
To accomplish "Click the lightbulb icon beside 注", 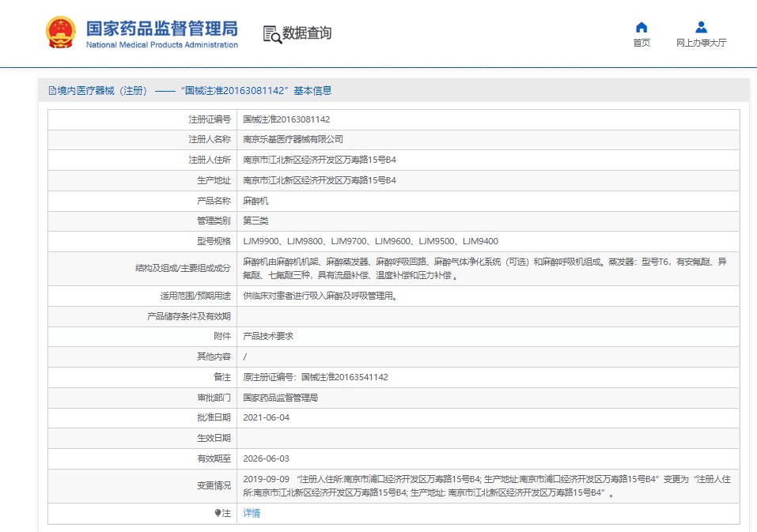I will (218, 513).
